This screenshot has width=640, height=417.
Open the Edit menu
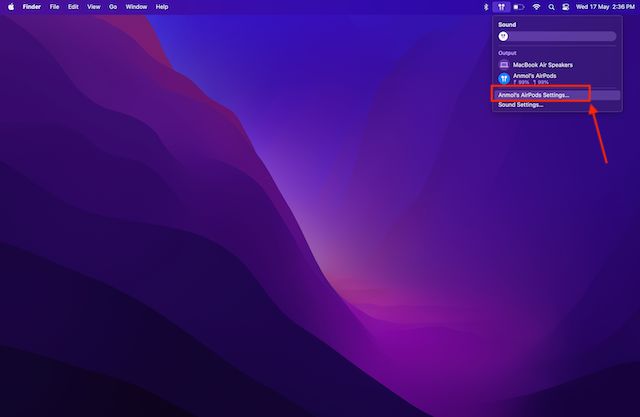coord(73,6)
